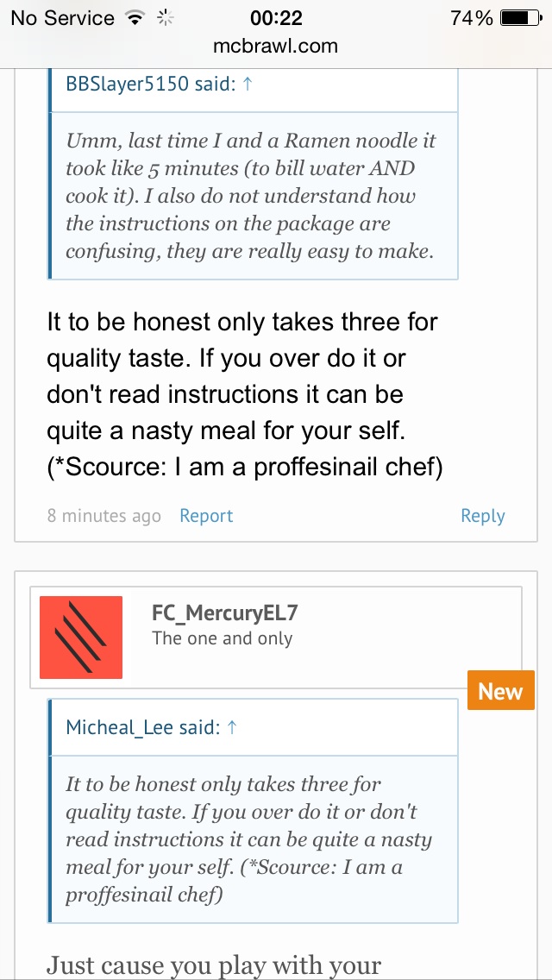Screen dimensions: 552x980
Task: Tap the Wi-Fi icon in status bar
Action: click(x=134, y=18)
